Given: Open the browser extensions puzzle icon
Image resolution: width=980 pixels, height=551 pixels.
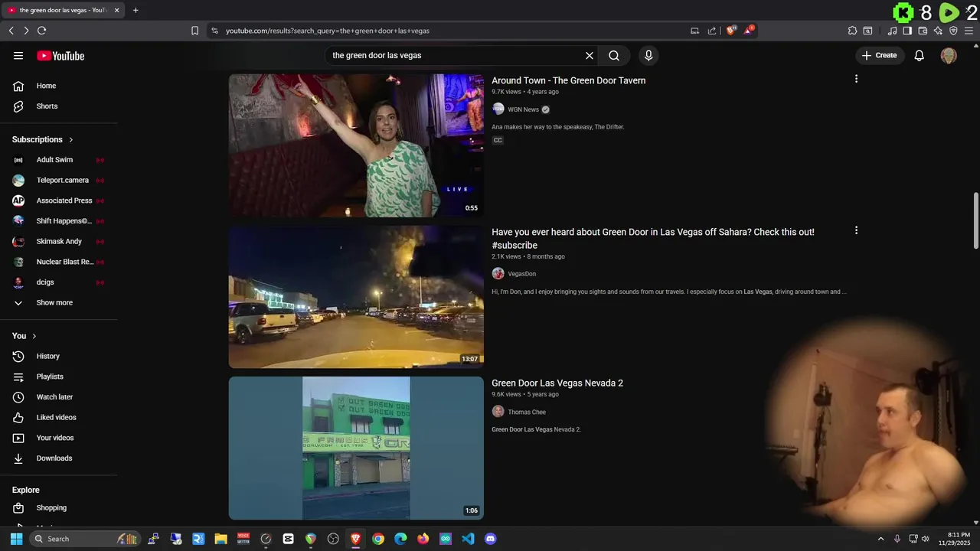Looking at the screenshot, I should click(x=852, y=31).
